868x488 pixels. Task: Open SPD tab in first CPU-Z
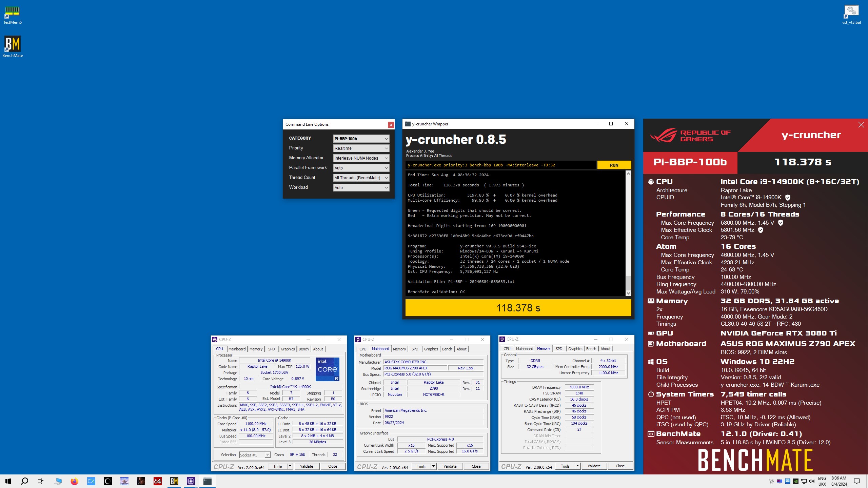coord(272,349)
